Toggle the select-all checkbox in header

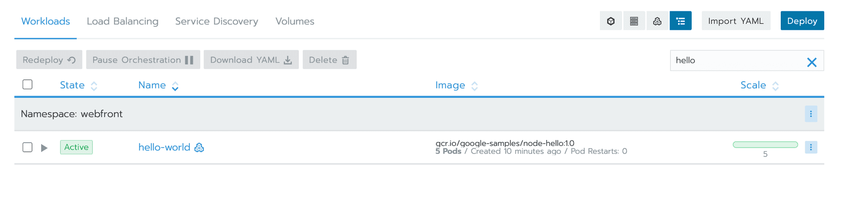pyautogui.click(x=28, y=84)
